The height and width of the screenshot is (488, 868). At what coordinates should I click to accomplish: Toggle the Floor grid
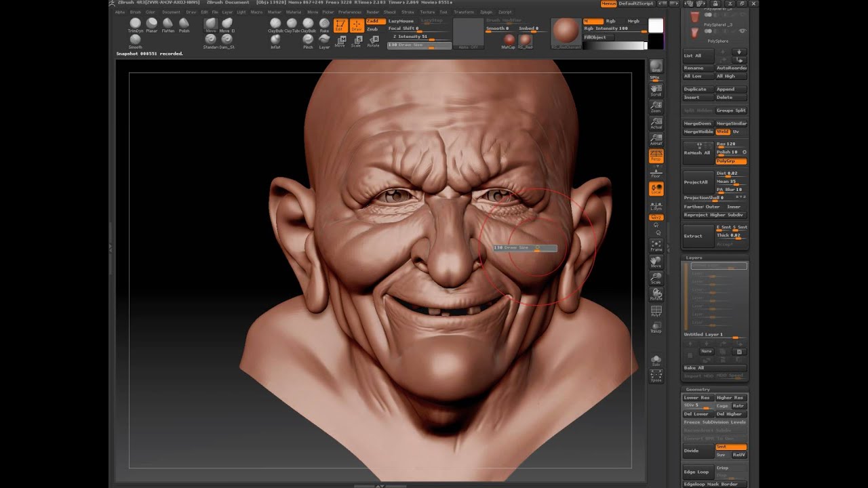(656, 172)
